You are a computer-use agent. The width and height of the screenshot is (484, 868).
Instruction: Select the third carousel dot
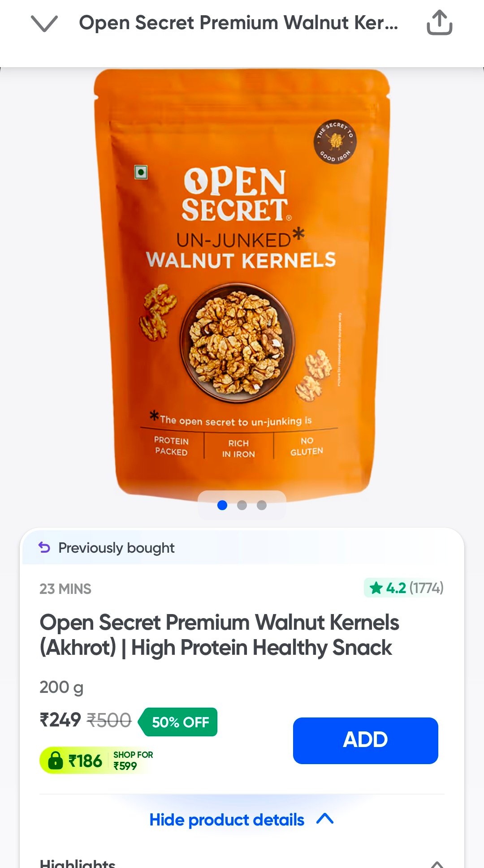click(x=262, y=505)
